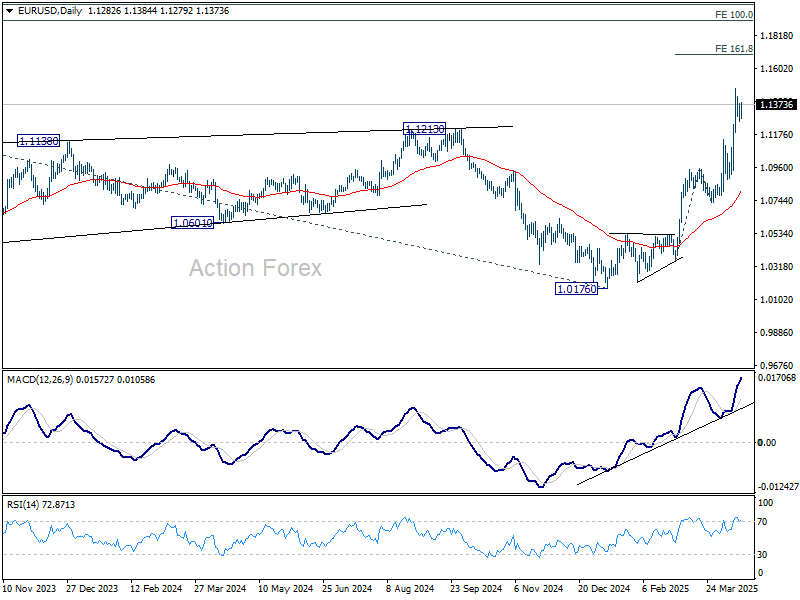Click the MACD 0.017068 scale value

777,378
